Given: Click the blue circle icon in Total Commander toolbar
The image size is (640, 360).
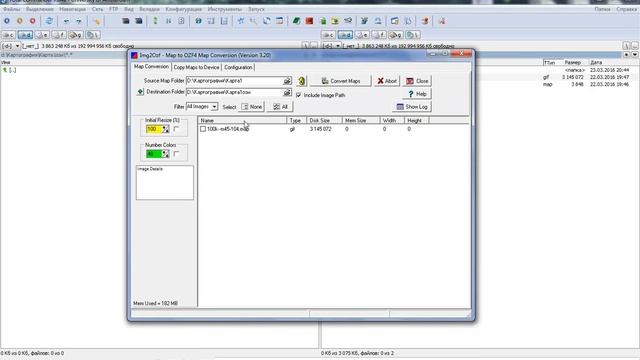Looking at the screenshot, I should 7,21.
